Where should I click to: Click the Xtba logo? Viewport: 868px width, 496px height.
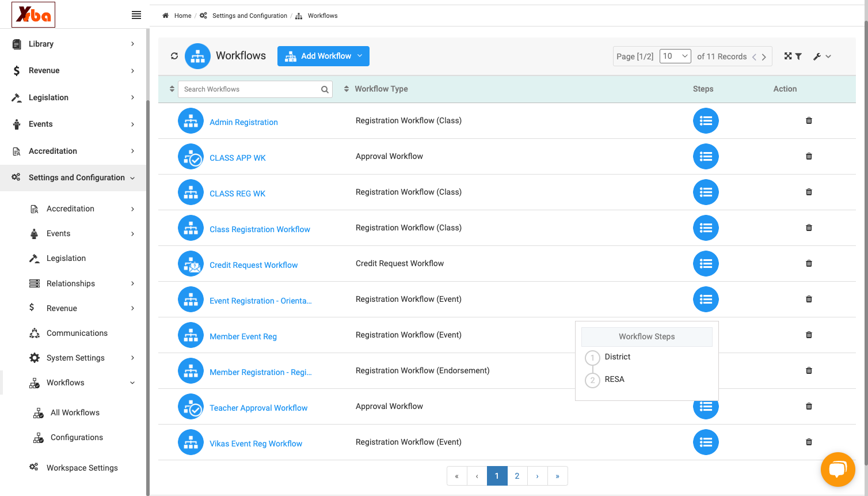tap(33, 14)
